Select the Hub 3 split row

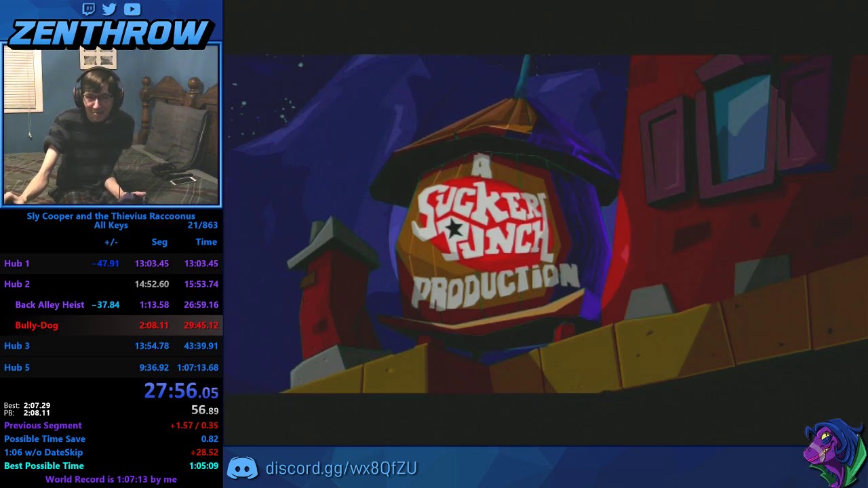click(x=111, y=346)
